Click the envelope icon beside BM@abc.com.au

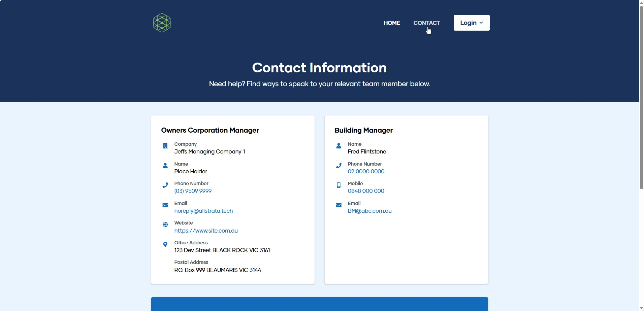coord(339,205)
